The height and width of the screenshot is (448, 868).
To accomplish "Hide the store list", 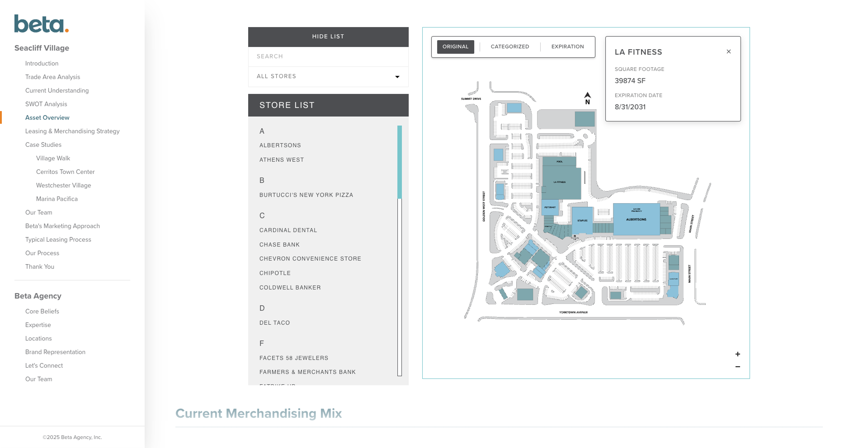I will [x=328, y=37].
